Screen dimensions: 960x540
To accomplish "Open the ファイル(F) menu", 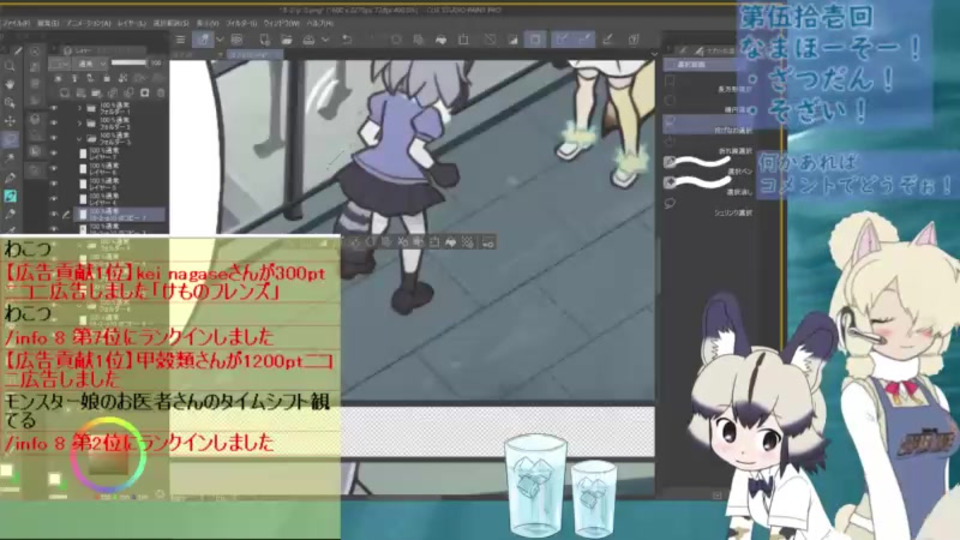I will click(17, 23).
